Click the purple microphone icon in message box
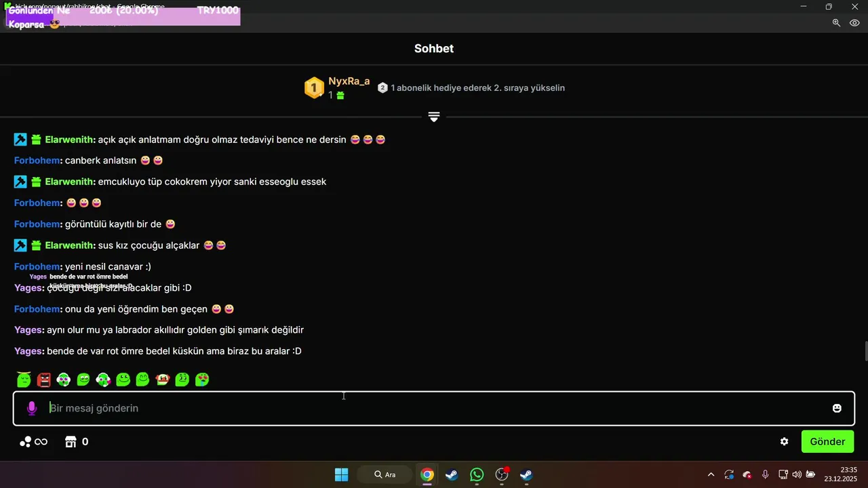Viewport: 868px width, 488px height. 31,408
